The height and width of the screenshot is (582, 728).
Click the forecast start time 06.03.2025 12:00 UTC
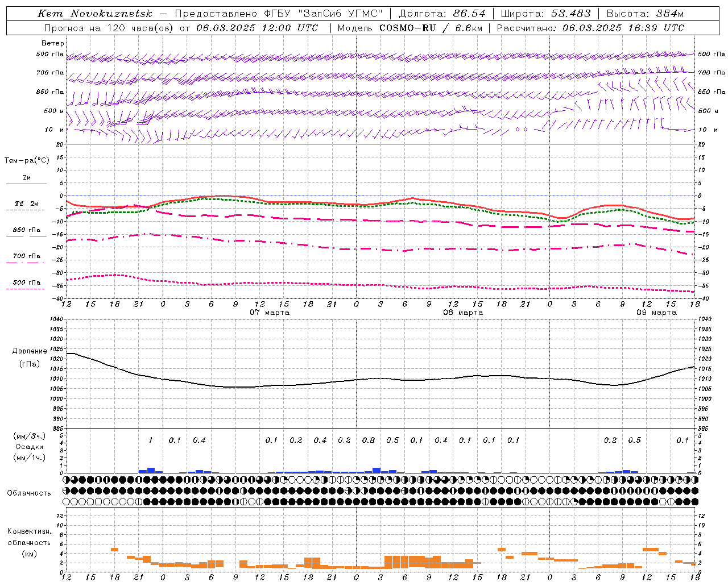click(x=257, y=28)
